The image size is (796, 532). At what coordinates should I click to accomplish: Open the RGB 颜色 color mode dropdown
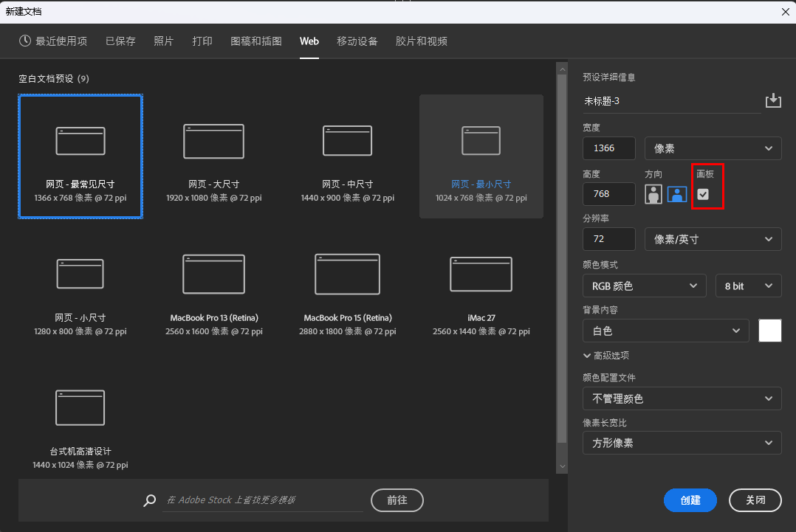(644, 286)
